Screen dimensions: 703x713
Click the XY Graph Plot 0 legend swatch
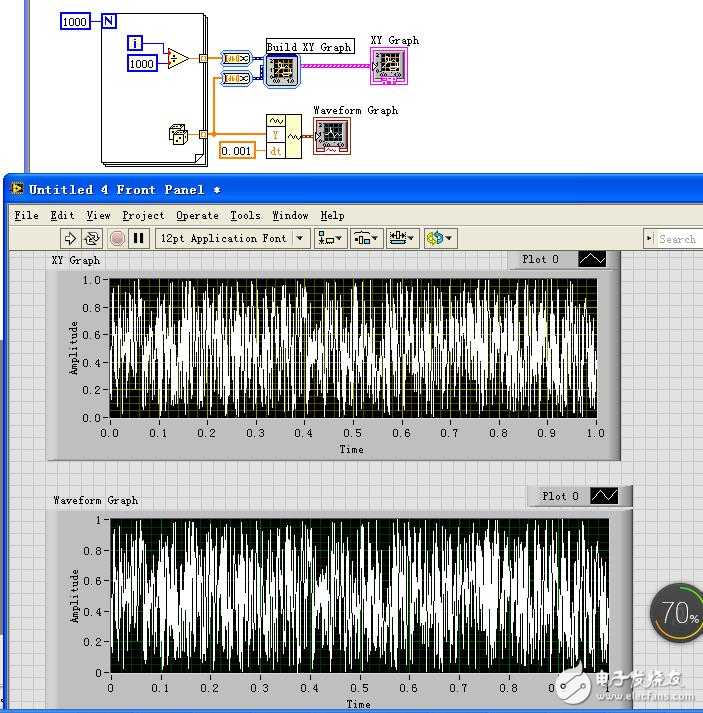[x=592, y=260]
